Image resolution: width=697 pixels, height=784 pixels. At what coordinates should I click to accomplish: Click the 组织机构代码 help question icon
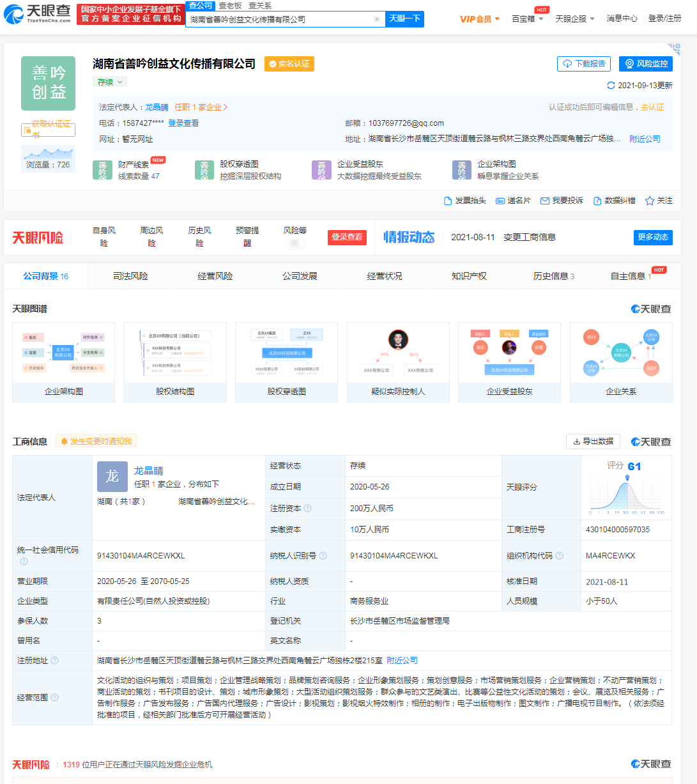[x=560, y=556]
